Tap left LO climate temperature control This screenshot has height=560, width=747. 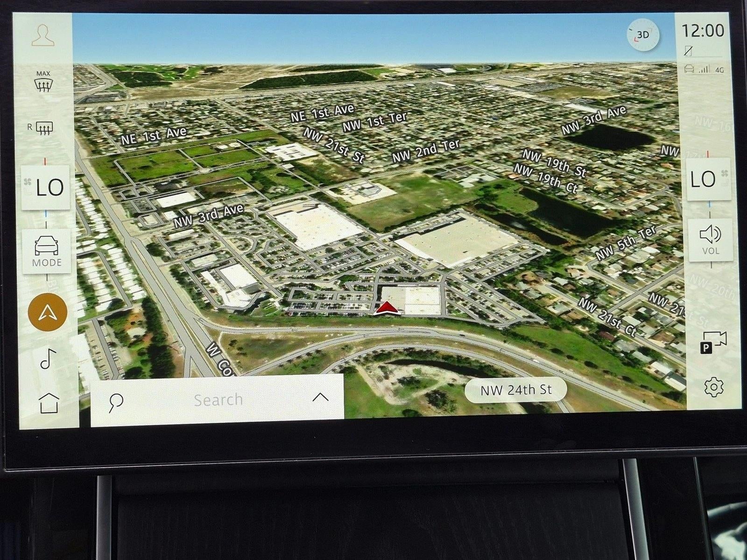click(46, 188)
